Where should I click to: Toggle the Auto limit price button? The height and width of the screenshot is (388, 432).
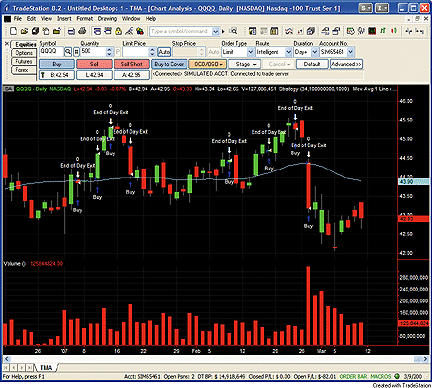164,52
